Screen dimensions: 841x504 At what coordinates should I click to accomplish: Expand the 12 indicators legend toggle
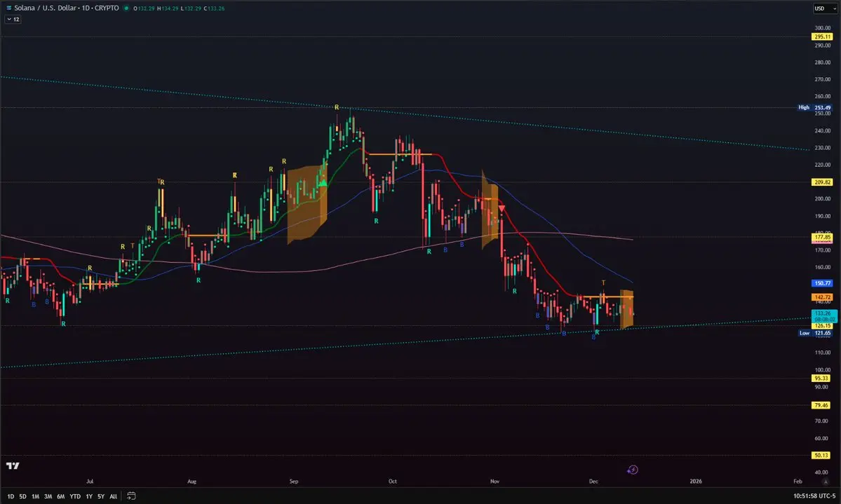13,20
